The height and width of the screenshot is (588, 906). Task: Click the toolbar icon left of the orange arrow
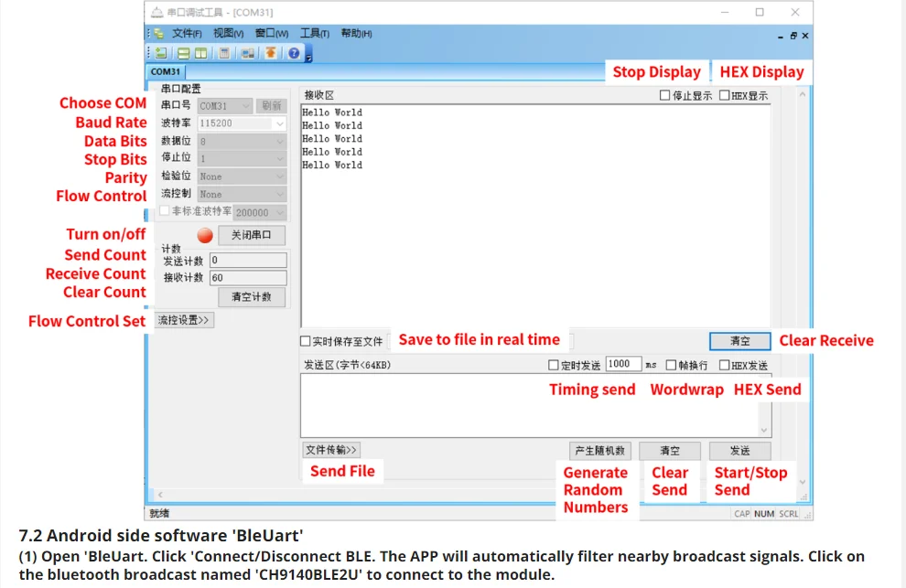pyautogui.click(x=248, y=53)
